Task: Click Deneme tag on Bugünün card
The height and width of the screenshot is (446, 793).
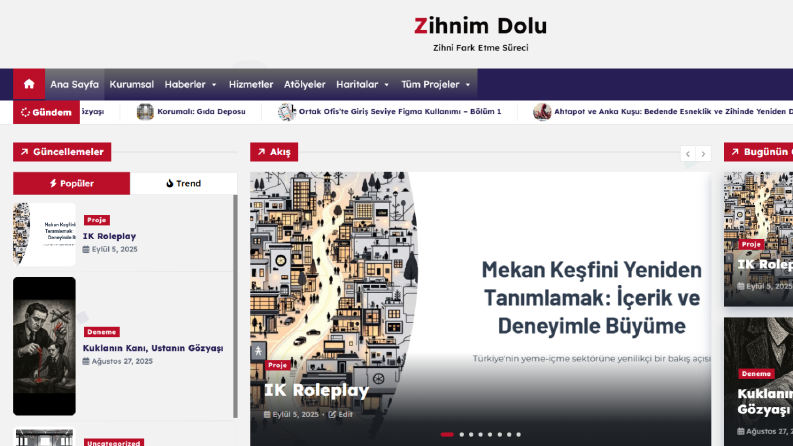Action: pyautogui.click(x=757, y=374)
